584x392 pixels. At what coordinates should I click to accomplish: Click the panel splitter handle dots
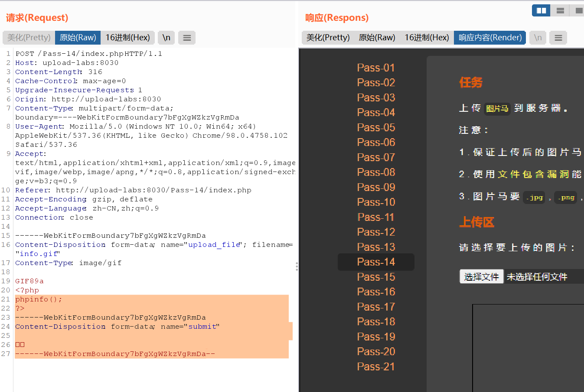[x=297, y=266]
